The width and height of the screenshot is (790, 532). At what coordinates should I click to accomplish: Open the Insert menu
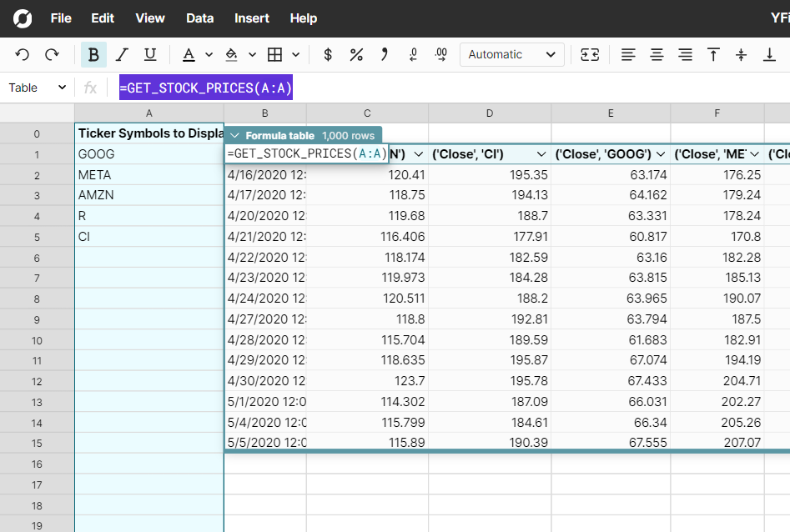pos(251,18)
